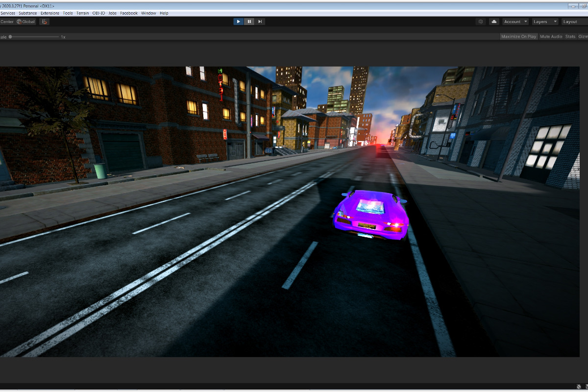This screenshot has width=588, height=392.
Task: Open the Window menu
Action: click(148, 13)
